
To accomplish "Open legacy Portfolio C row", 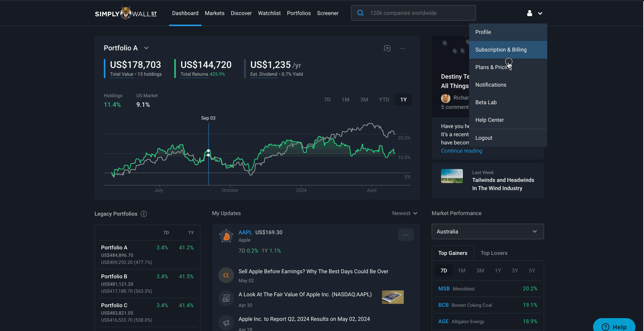I will (x=148, y=313).
